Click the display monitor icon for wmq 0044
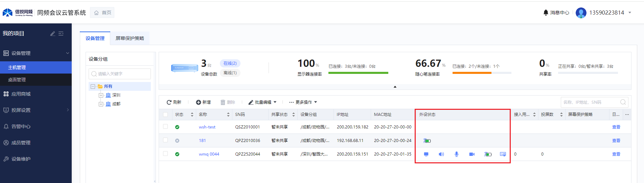644x183 pixels. click(x=426, y=154)
